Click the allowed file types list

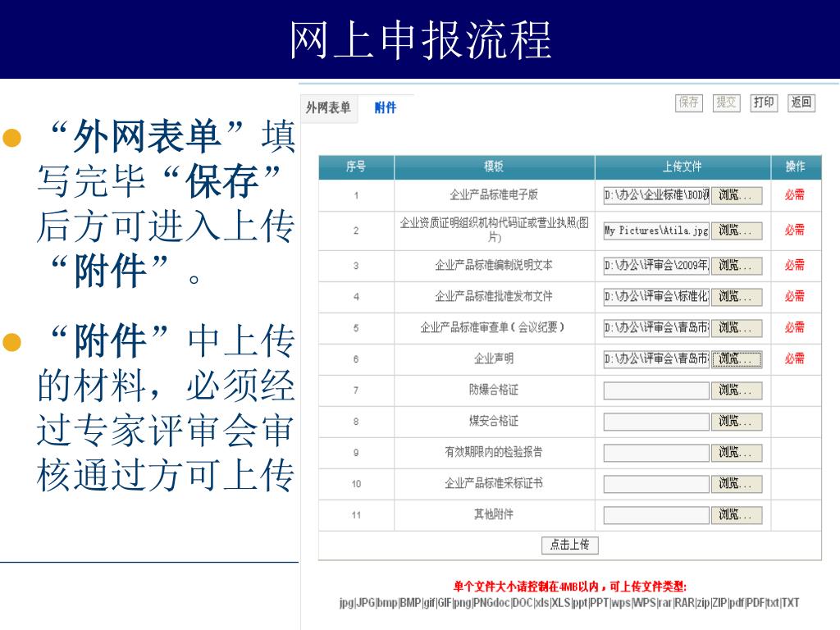coord(569,603)
